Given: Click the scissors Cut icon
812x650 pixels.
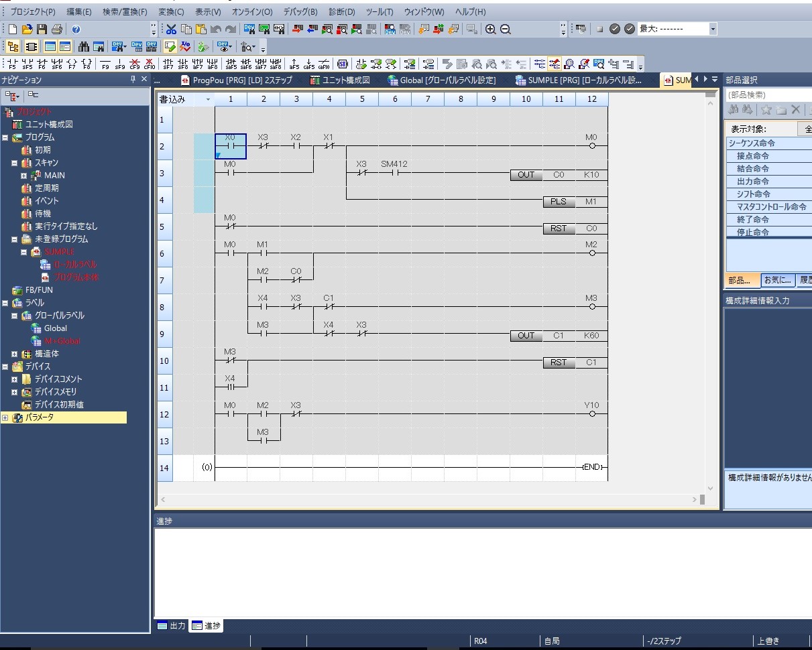Looking at the screenshot, I should [x=171, y=29].
